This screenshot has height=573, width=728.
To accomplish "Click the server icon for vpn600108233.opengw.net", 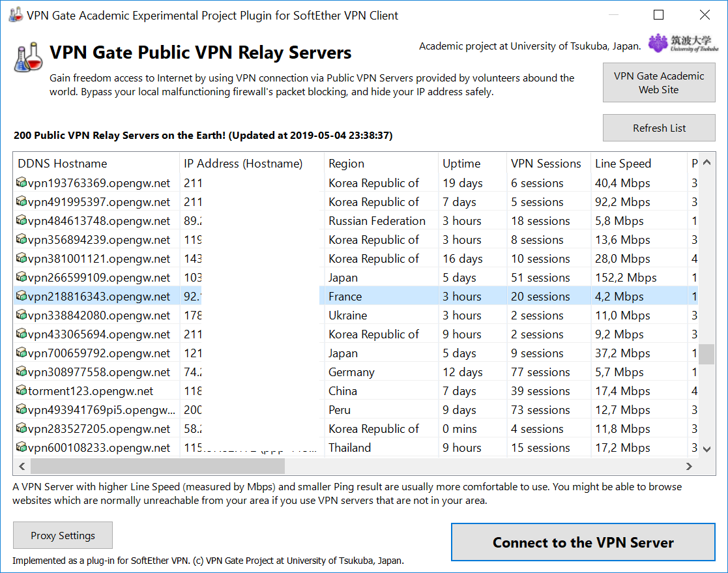I will click(x=22, y=447).
